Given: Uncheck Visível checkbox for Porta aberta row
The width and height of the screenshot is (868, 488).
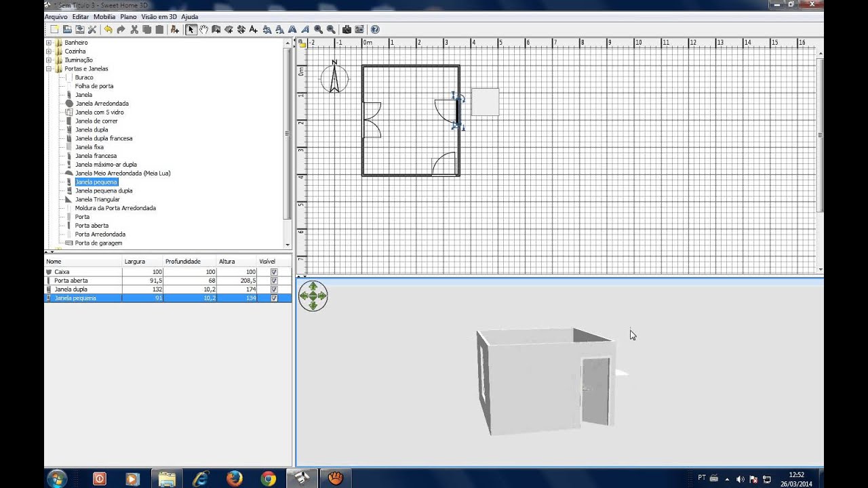Looking at the screenshot, I should (274, 281).
